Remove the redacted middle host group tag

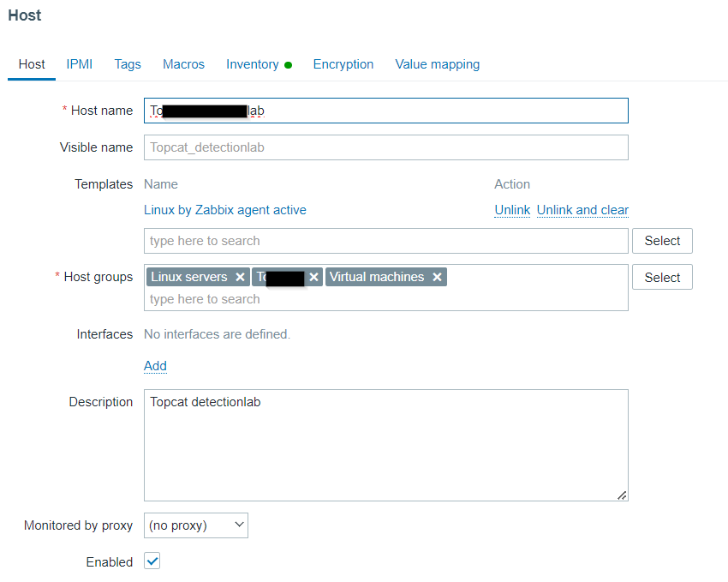313,277
